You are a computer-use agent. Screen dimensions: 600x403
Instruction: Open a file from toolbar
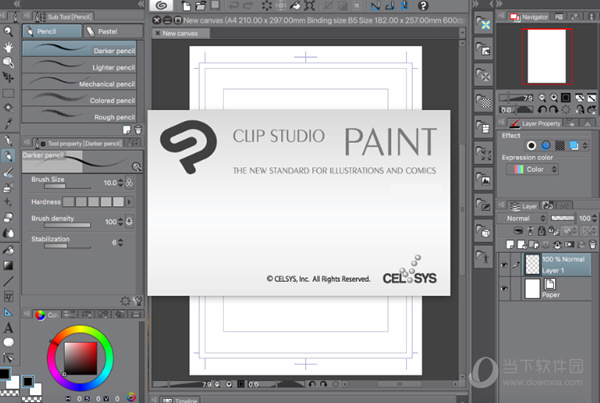tap(201, 6)
